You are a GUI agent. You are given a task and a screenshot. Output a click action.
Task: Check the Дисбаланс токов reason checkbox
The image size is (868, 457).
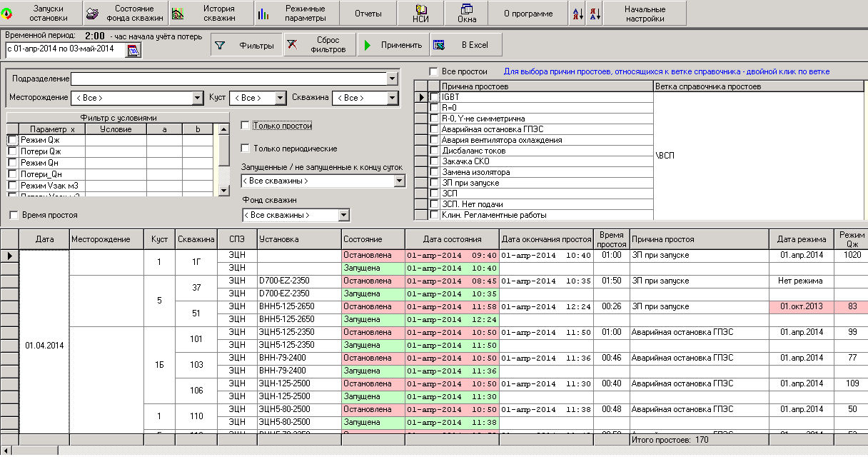tap(435, 151)
